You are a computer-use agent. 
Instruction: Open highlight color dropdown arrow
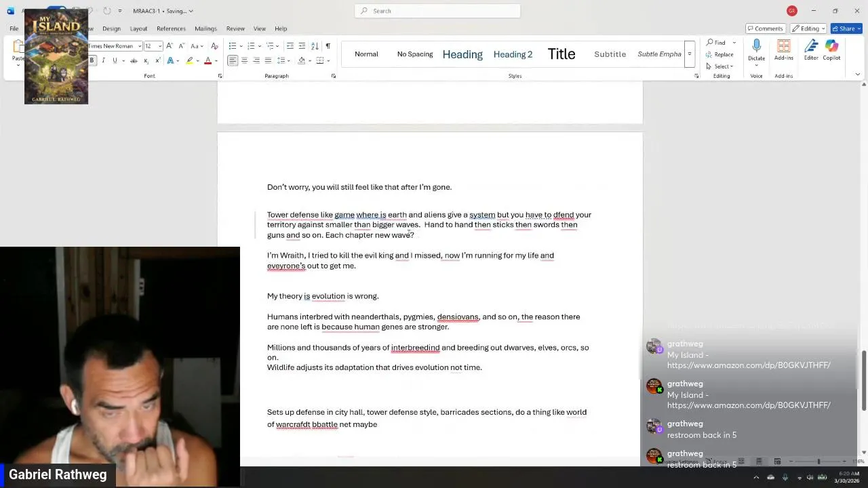198,60
